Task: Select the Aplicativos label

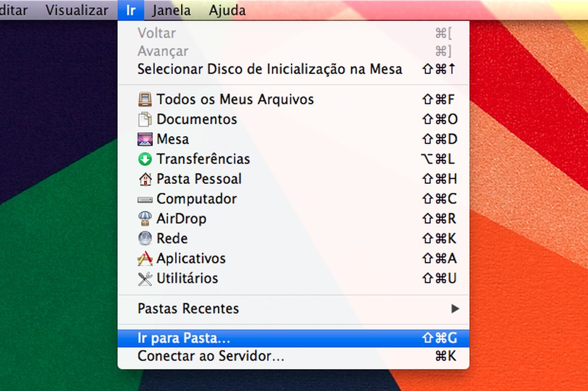Action: click(191, 258)
